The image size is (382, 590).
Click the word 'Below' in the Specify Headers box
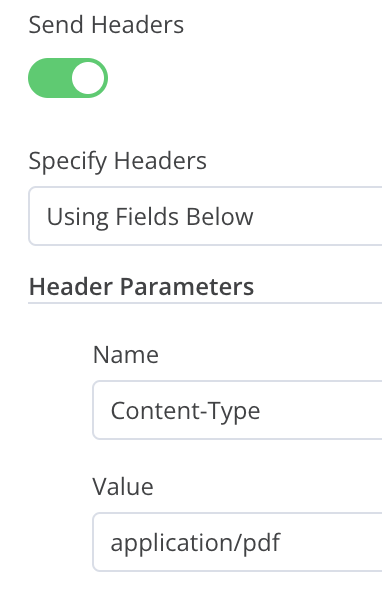coord(220,217)
